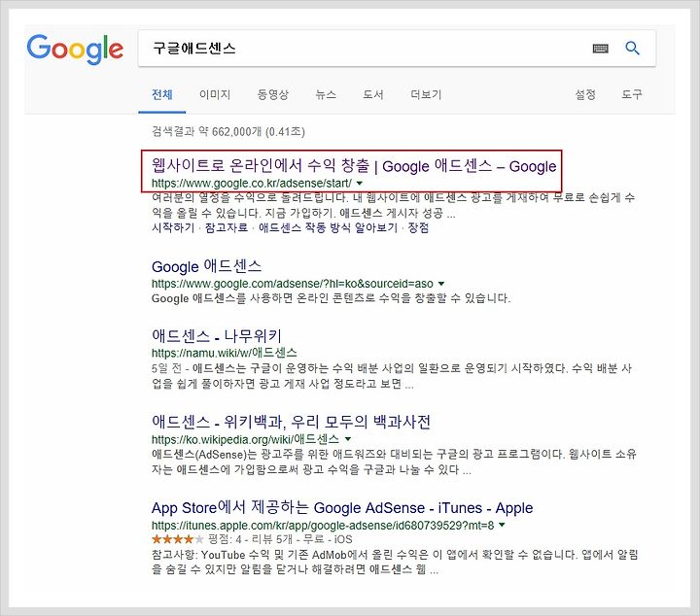Open the 뉴스 tab

pos(326,94)
